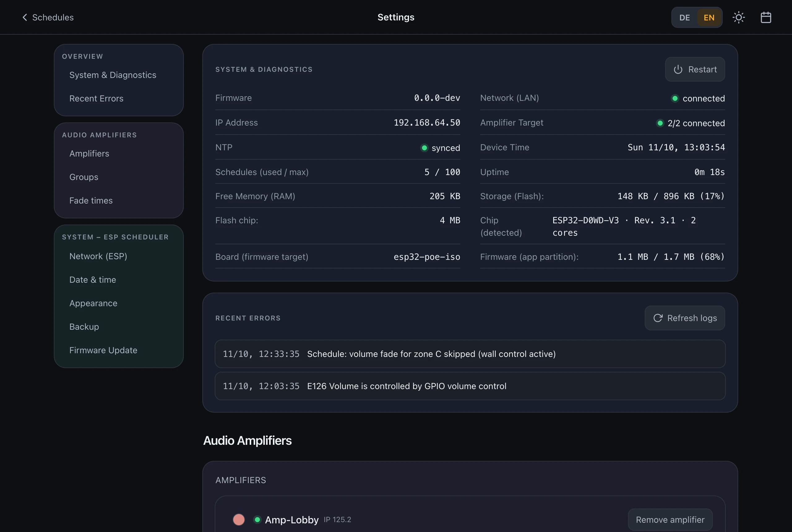
Task: Click Storage value 148 KB / 896 KB
Action: coord(671,196)
